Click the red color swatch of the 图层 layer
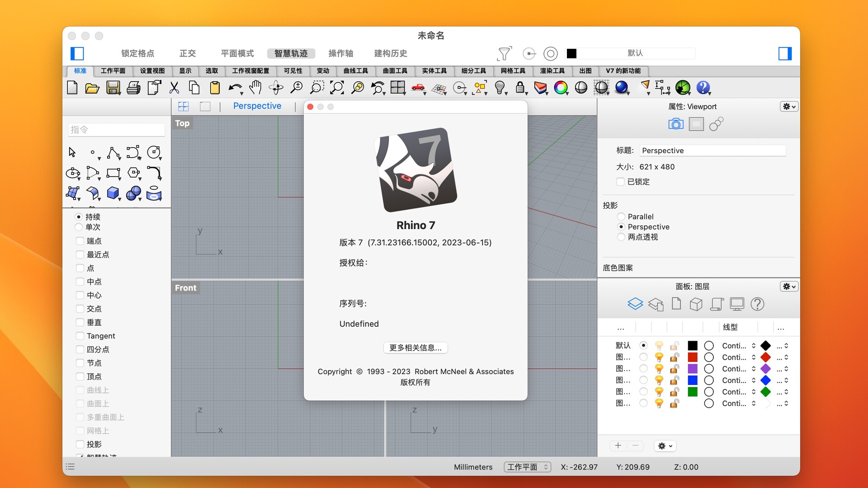Viewport: 868px width, 488px height. [693, 357]
